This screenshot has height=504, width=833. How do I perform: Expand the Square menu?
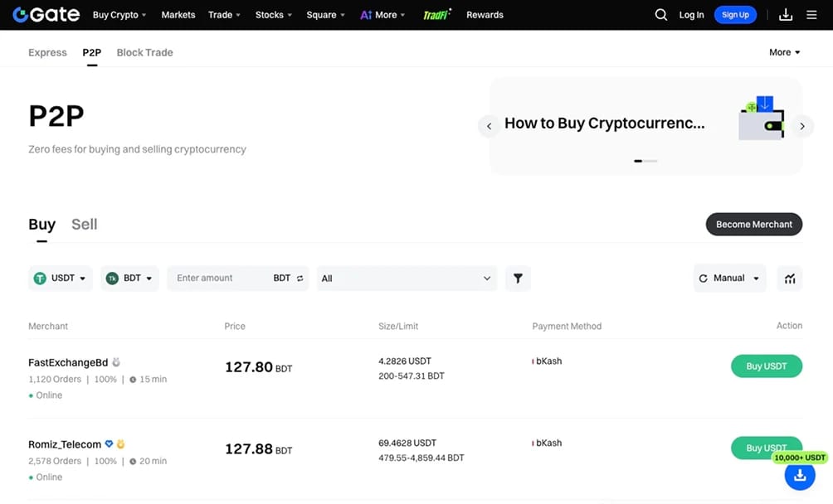pyautogui.click(x=326, y=15)
